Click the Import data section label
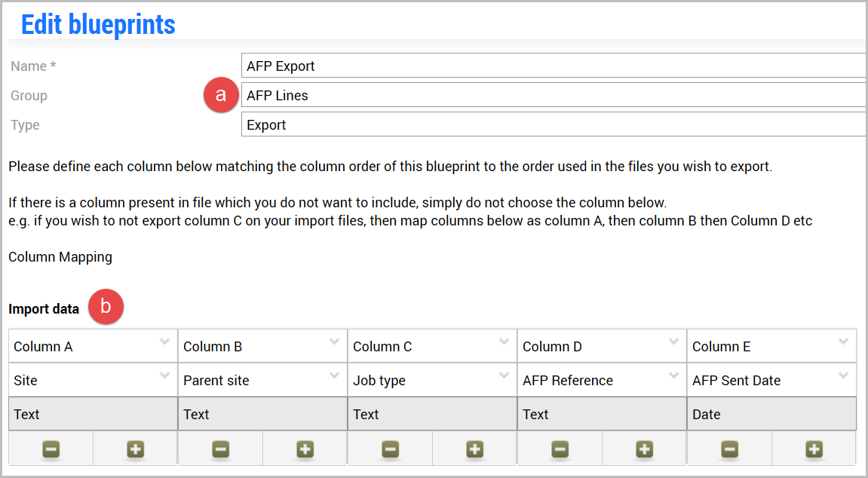 click(44, 308)
